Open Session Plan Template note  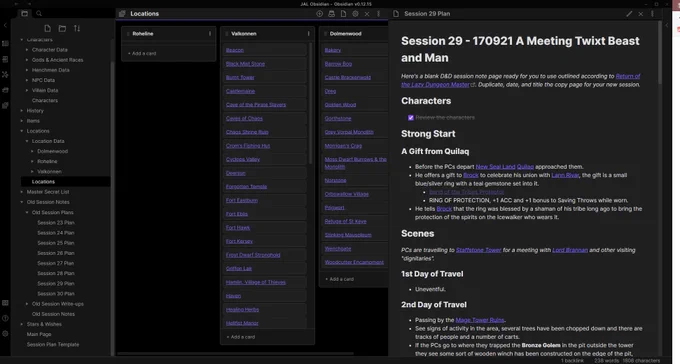click(53, 344)
